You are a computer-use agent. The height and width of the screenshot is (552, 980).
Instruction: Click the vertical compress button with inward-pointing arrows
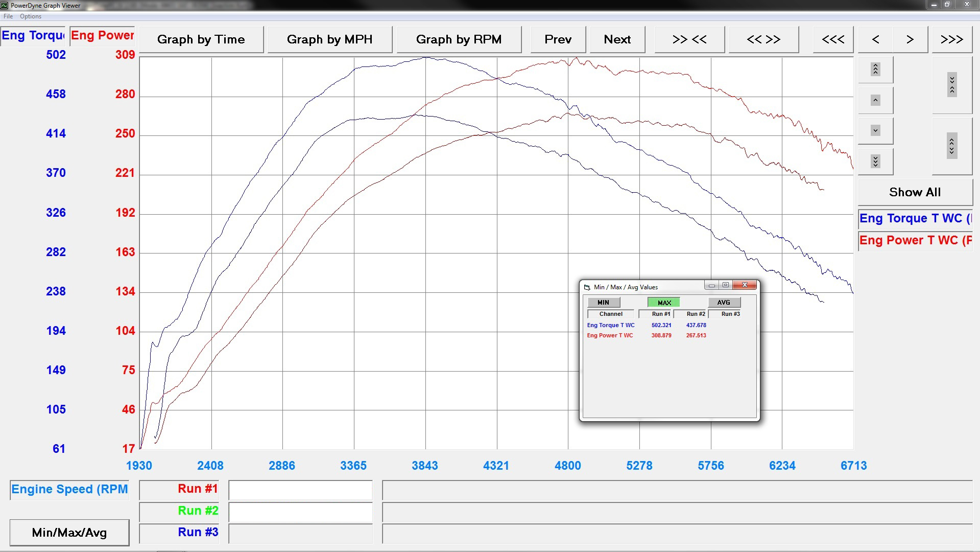click(x=951, y=84)
